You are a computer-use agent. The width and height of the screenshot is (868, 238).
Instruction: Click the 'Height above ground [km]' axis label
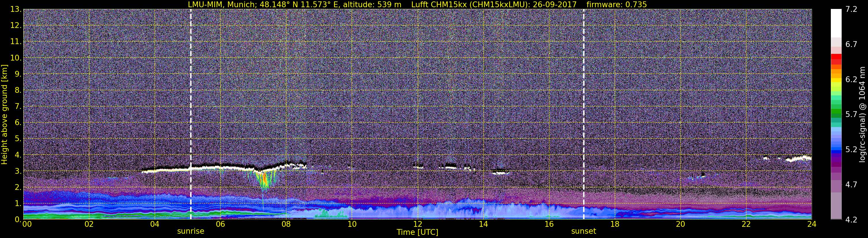(4, 115)
